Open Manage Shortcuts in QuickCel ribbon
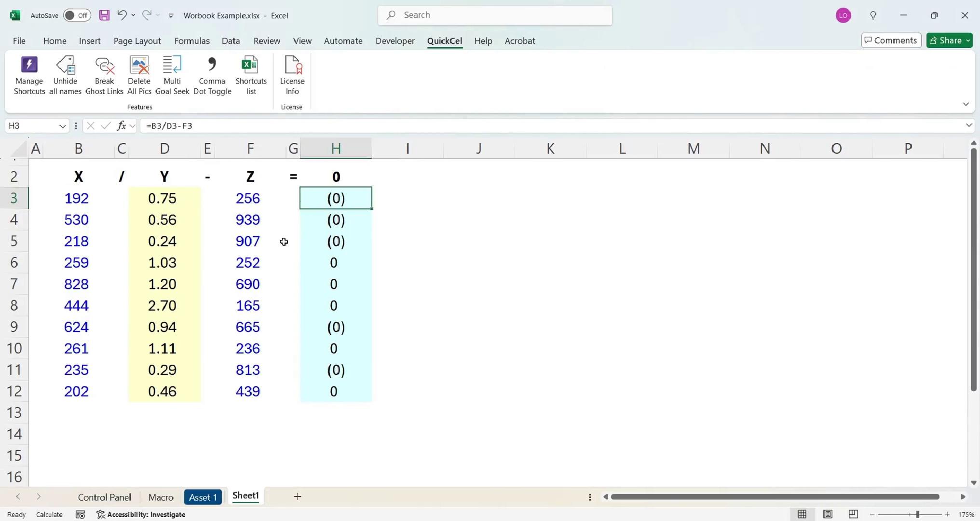980x521 pixels. 28,75
